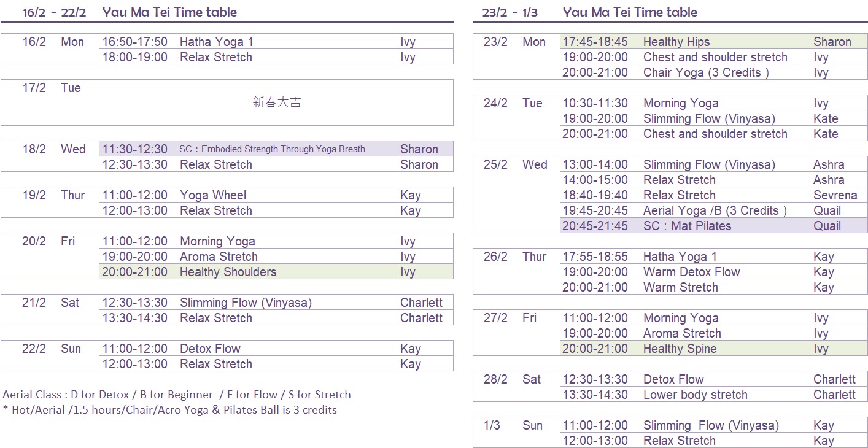
Task: Click Hatha Yoga 1 on Monday 16/2
Action: [216, 42]
